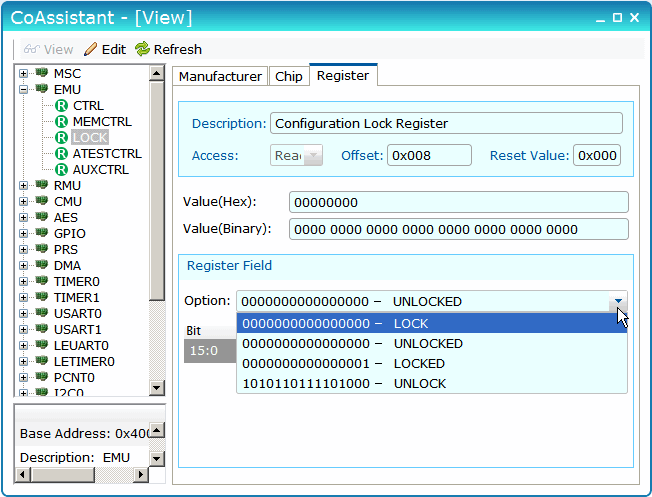652x497 pixels.
Task: Click the green R icon beside MEMCTRL
Action: pos(61,121)
